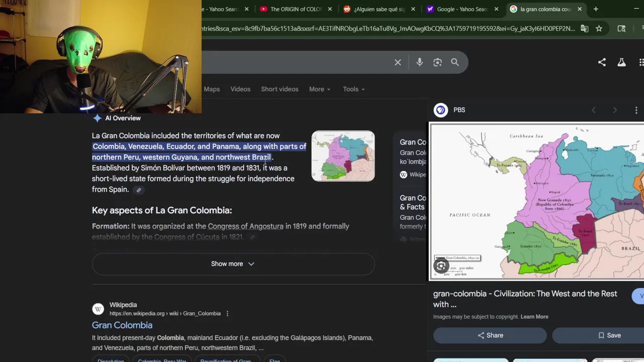Switch to '¿Alguien sabe qué' Reddit tab
This screenshot has width=644, height=362.
[x=378, y=9]
